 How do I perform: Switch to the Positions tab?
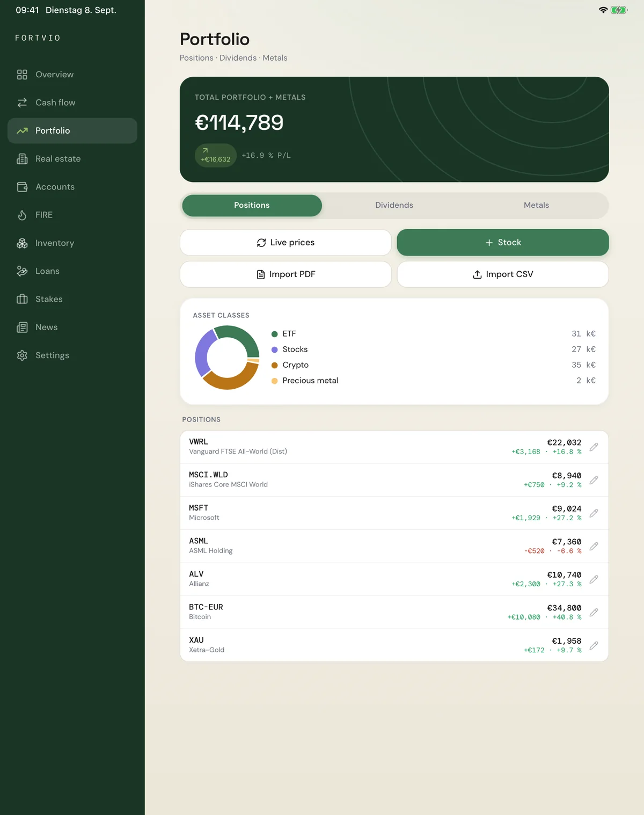tap(252, 206)
